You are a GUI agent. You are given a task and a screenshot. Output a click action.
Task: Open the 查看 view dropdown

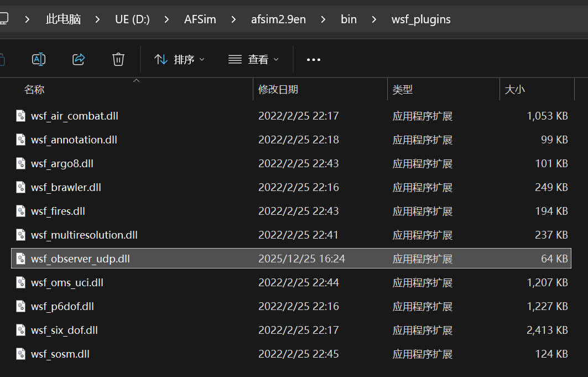pyautogui.click(x=254, y=59)
